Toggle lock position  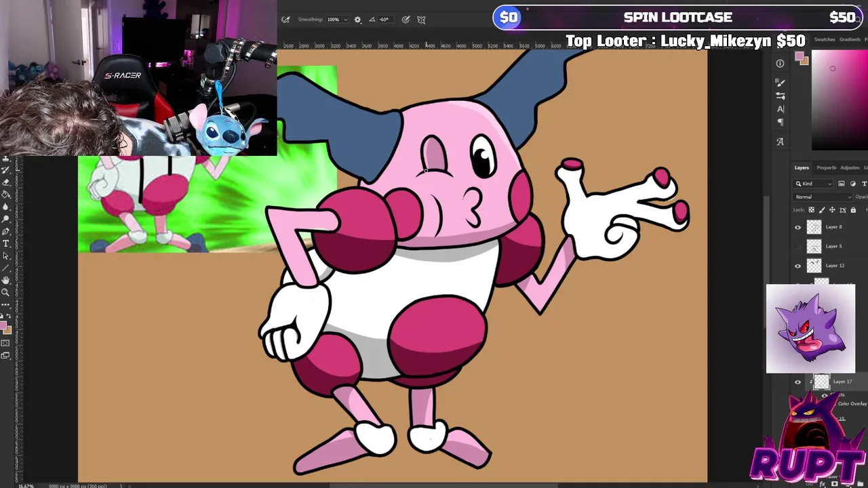[x=832, y=210]
